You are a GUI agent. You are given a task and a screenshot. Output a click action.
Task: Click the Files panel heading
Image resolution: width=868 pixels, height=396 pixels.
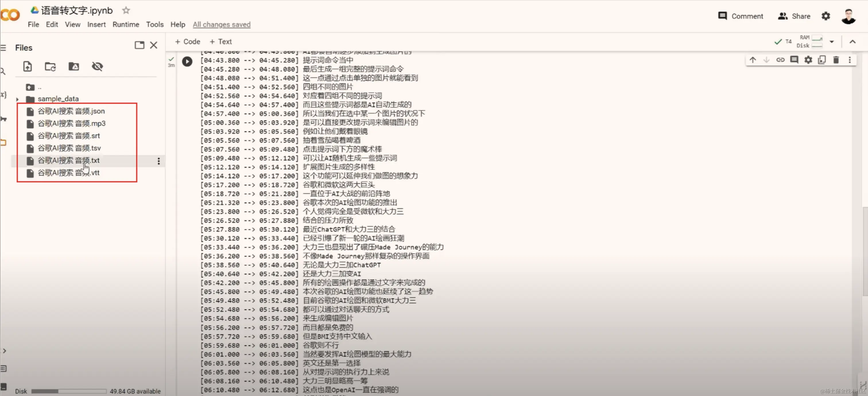tap(24, 48)
